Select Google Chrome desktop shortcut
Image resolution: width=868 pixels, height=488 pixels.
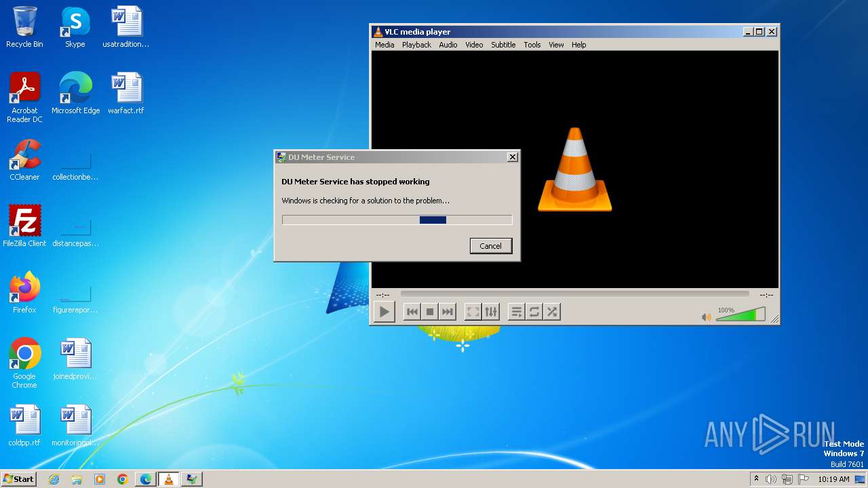(24, 363)
